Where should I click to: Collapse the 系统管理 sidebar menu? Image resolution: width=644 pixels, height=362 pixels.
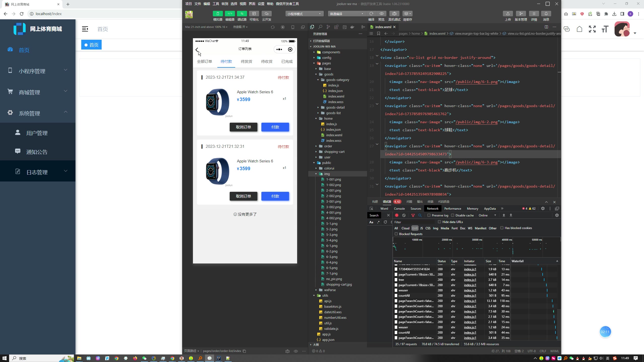point(38,113)
